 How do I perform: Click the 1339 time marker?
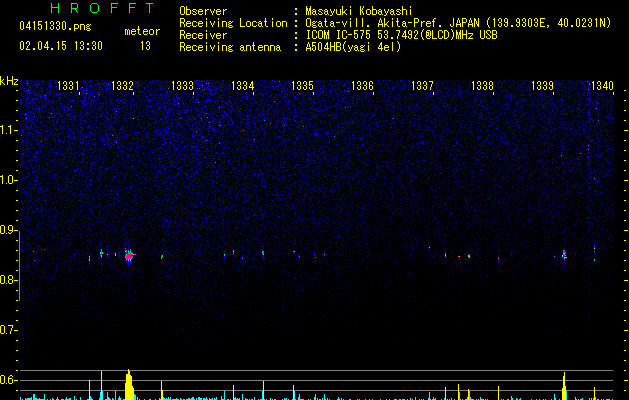click(542, 86)
